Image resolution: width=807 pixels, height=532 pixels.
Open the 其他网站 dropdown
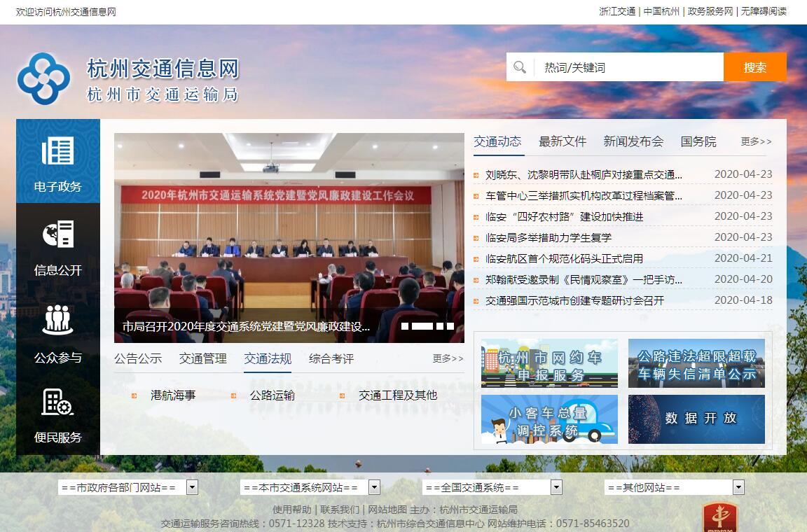click(x=738, y=487)
